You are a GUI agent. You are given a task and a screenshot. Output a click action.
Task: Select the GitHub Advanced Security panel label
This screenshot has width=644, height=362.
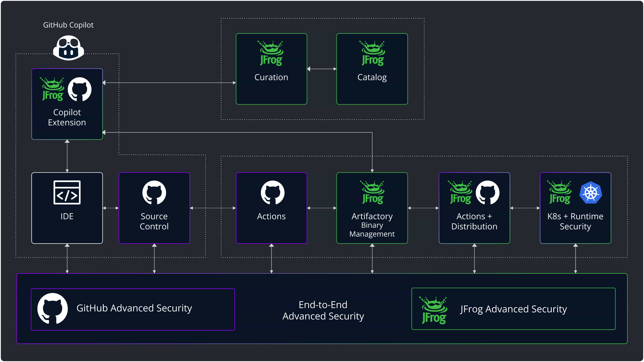134,308
